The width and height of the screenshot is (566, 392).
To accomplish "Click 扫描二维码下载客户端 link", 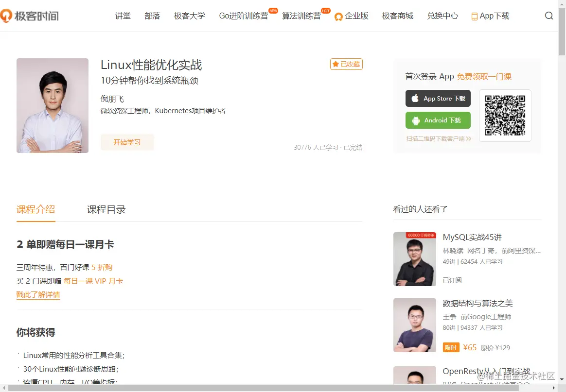I will pyautogui.click(x=439, y=138).
